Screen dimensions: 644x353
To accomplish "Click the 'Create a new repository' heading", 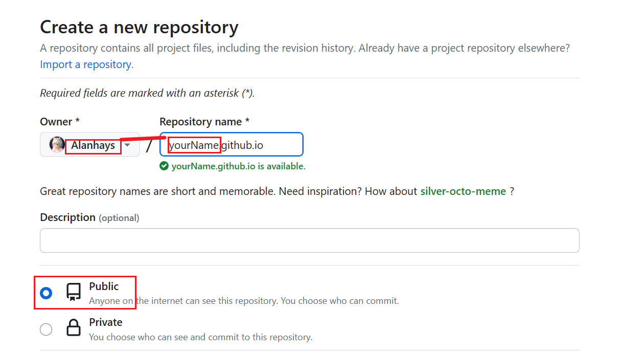I will (139, 27).
